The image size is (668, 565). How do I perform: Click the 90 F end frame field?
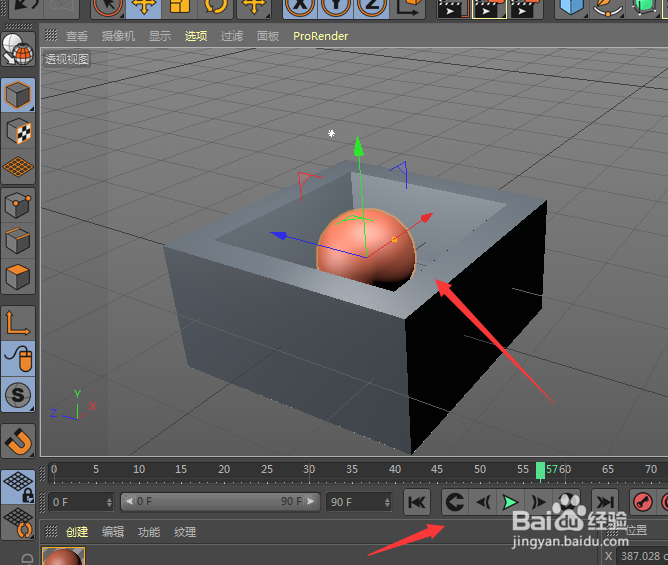coord(358,502)
